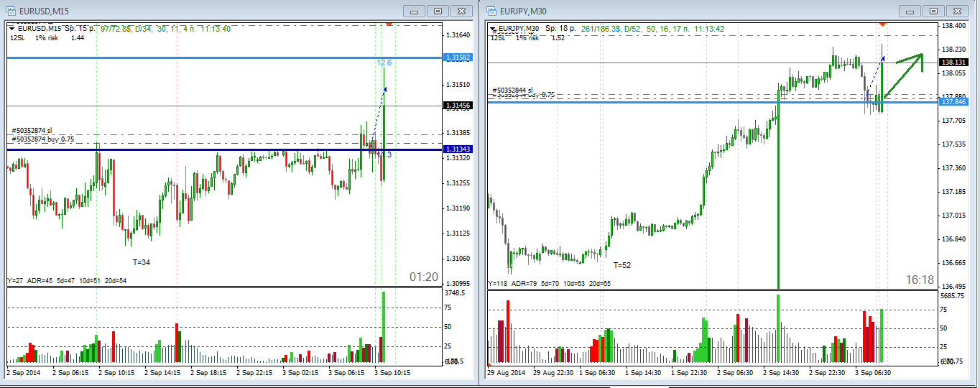The height and width of the screenshot is (388, 980).
Task: Click the 3748.5 volume scale value in EURUSD
Action: [x=456, y=293]
